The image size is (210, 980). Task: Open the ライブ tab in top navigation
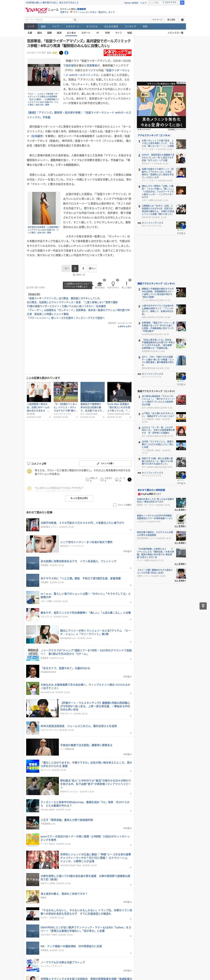pos(56,27)
